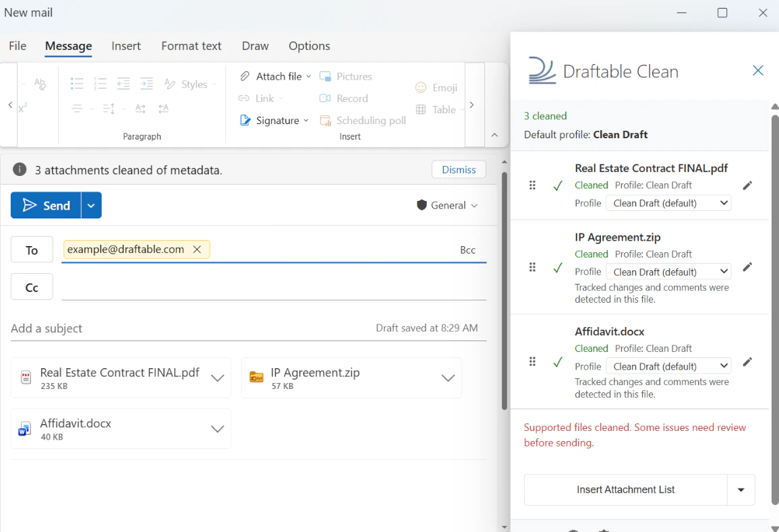Image resolution: width=779 pixels, height=532 pixels.
Task: Click the Cc input field
Action: tap(274, 287)
